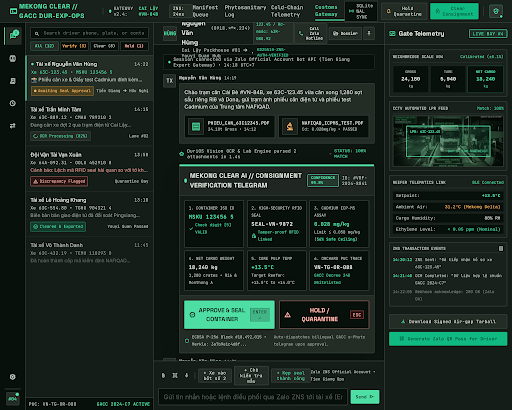
Task: Click the warning triangle on Hold / Quarantine
Action: pos(288,315)
